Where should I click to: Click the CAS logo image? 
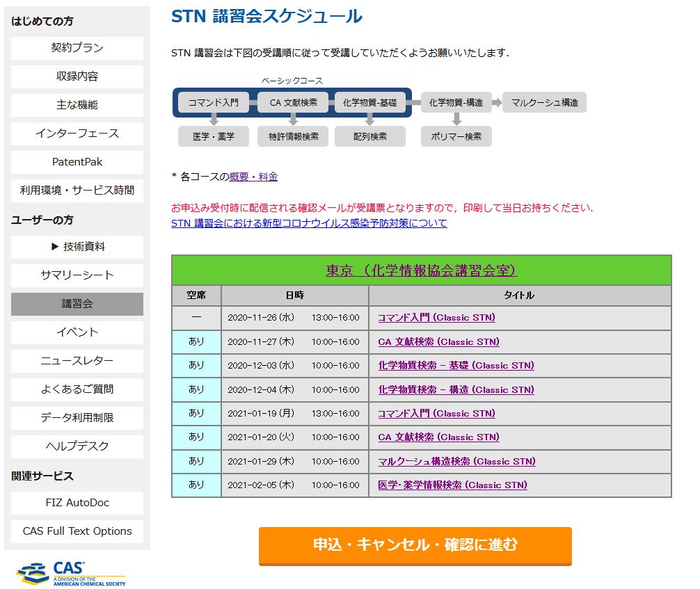[72, 574]
